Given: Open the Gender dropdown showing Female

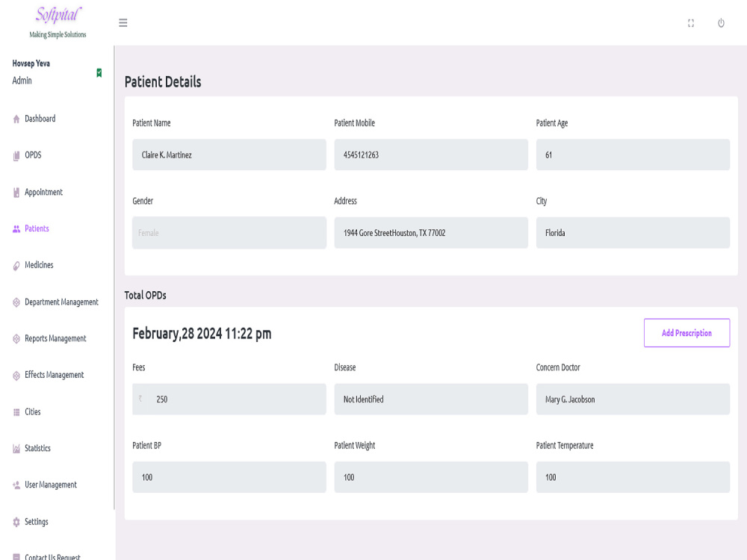Looking at the screenshot, I should coord(229,233).
